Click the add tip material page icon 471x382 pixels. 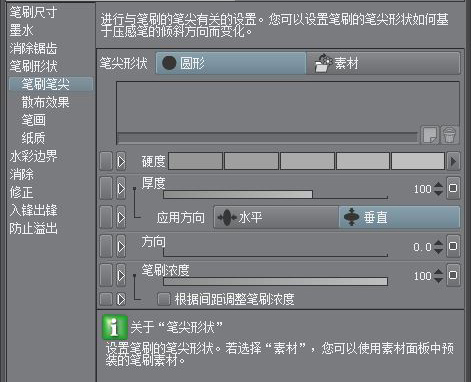(430, 135)
